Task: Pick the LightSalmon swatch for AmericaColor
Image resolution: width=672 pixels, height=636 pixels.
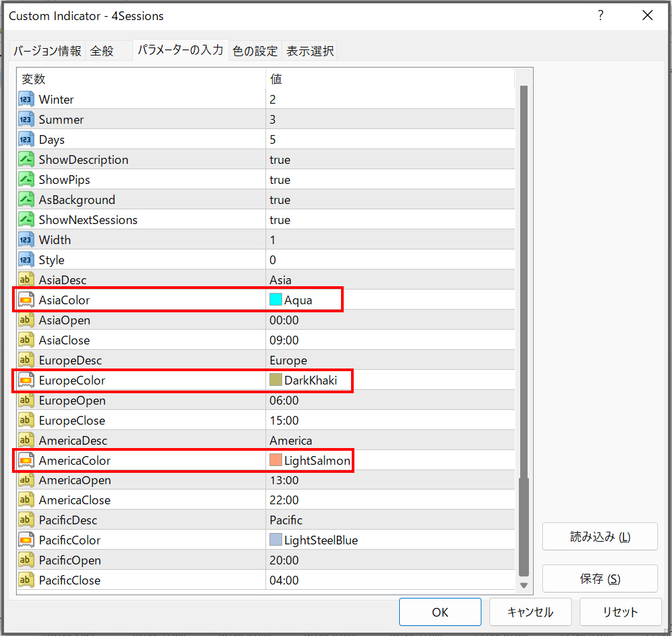Action: click(x=275, y=460)
